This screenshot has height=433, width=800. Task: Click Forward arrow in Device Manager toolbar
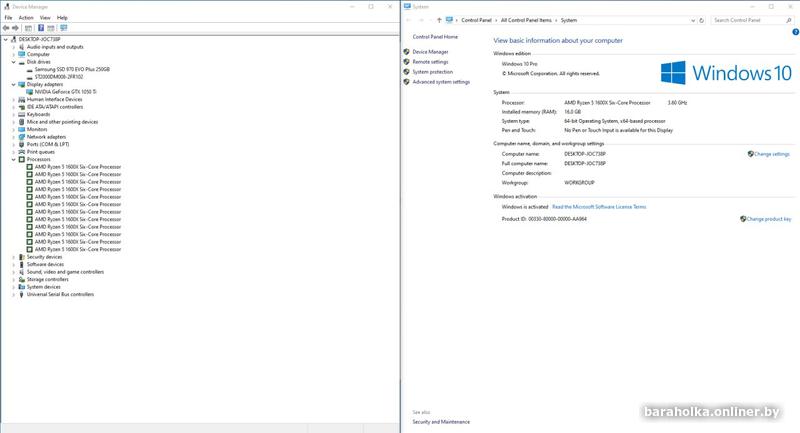[x=15, y=28]
